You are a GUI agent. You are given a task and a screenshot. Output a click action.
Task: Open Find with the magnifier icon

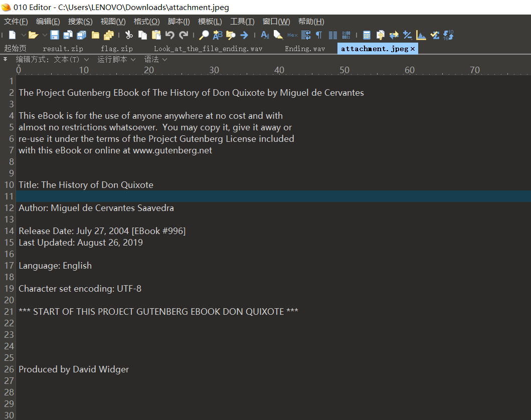pyautogui.click(x=204, y=35)
